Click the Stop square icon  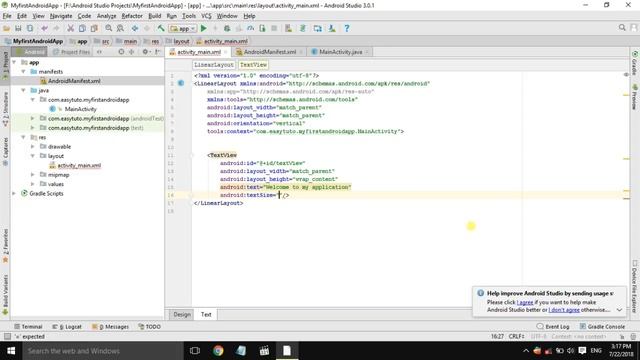[x=274, y=29]
